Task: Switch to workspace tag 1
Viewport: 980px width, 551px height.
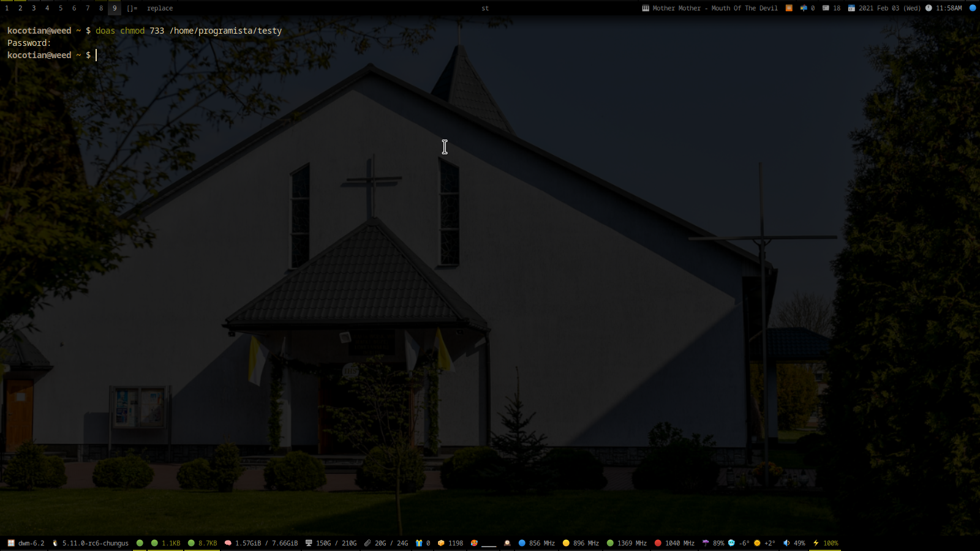Action: pos(7,8)
